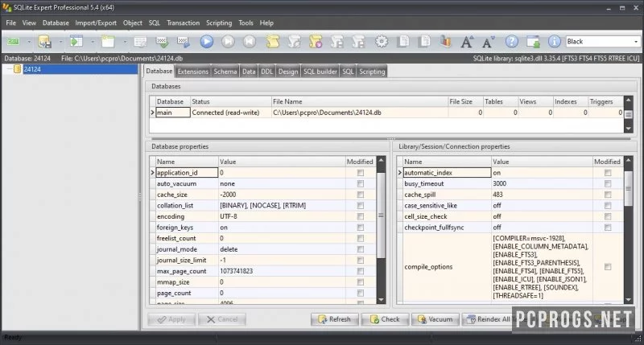
Task: Toggle Modified checkbox for case_sensitive_like
Action: point(608,206)
